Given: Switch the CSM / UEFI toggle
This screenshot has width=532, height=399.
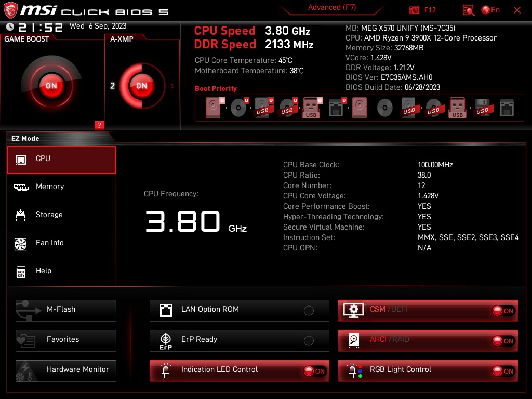Looking at the screenshot, I should [x=428, y=311].
